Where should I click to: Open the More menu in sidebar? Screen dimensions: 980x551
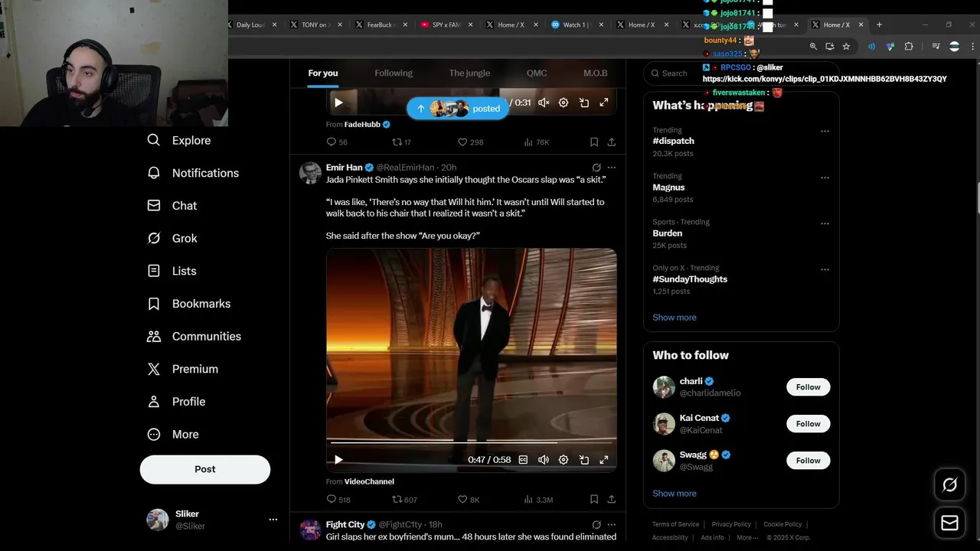[x=173, y=434]
